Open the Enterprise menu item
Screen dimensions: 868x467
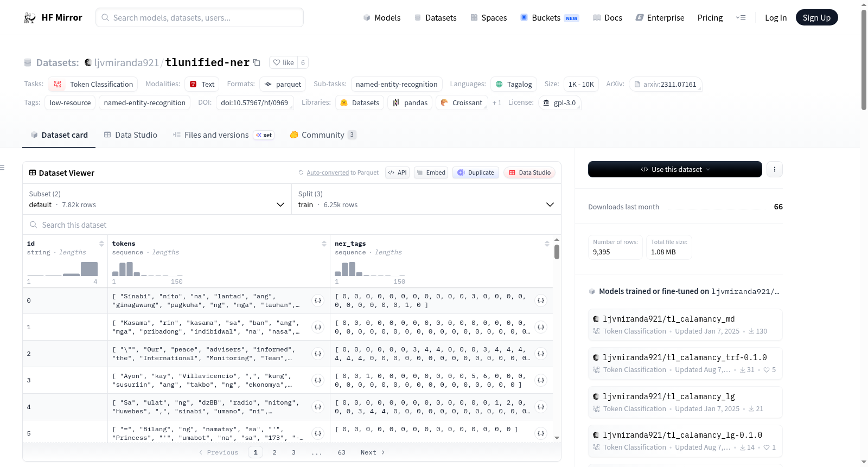coord(660,18)
